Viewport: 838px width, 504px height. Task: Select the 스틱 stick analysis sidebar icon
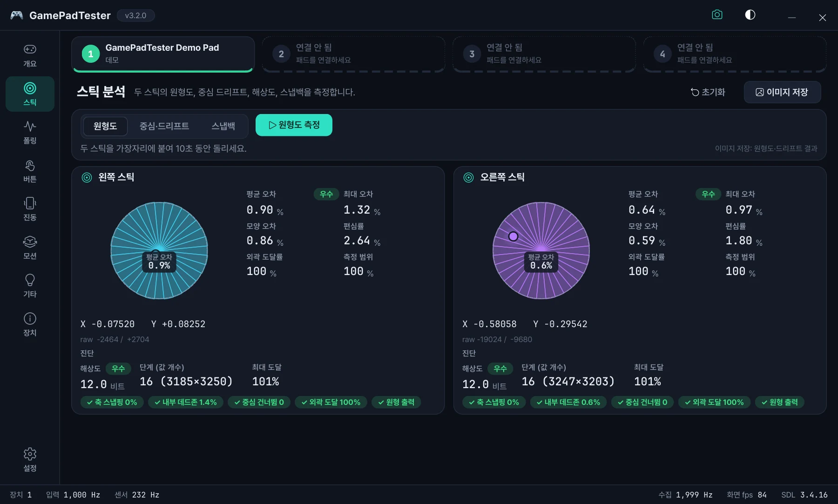point(30,88)
